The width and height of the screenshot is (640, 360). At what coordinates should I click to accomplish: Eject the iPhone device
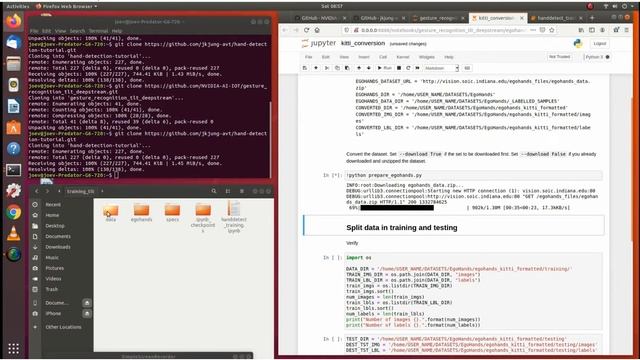87,313
